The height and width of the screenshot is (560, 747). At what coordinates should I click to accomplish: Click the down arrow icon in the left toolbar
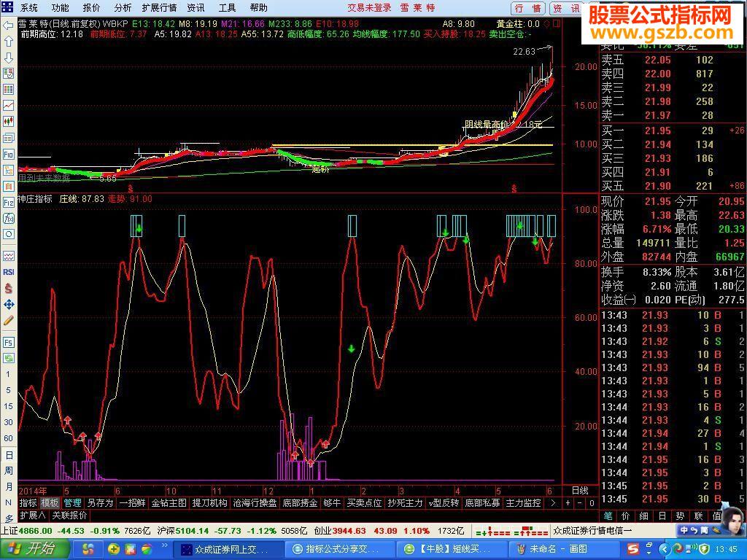pyautogui.click(x=8, y=58)
